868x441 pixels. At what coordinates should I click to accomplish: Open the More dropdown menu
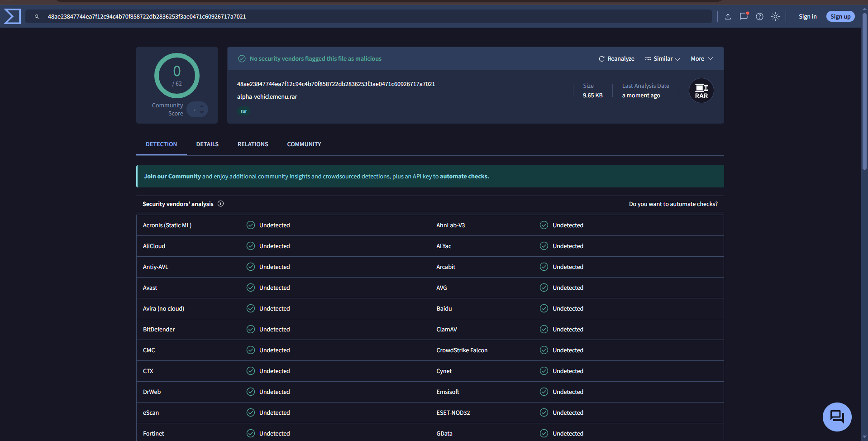click(x=701, y=58)
